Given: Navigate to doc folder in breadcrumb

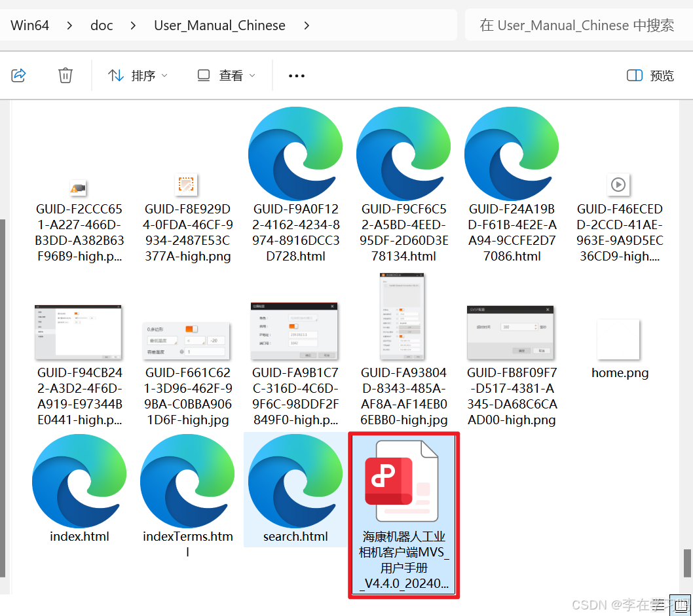Looking at the screenshot, I should pyautogui.click(x=102, y=25).
